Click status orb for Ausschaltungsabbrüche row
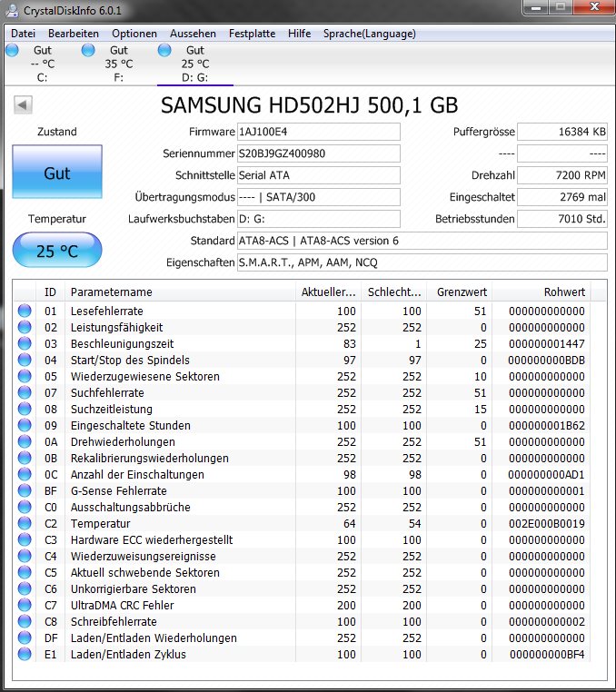Screen dimensions: 616x692 point(25,507)
